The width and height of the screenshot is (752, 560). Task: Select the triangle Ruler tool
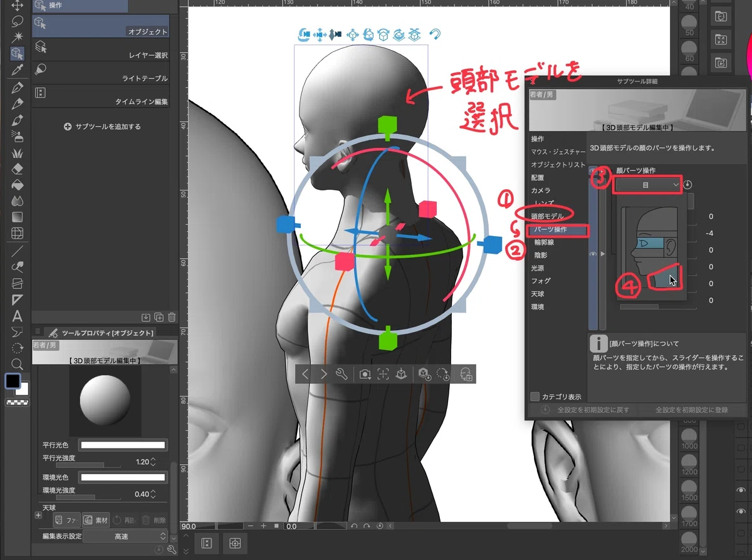coord(18,299)
